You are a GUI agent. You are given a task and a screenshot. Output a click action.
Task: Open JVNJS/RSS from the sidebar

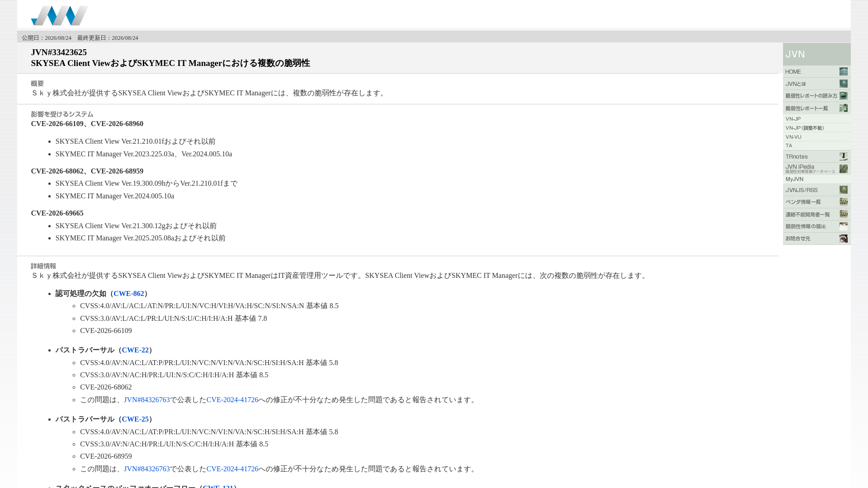click(x=816, y=190)
